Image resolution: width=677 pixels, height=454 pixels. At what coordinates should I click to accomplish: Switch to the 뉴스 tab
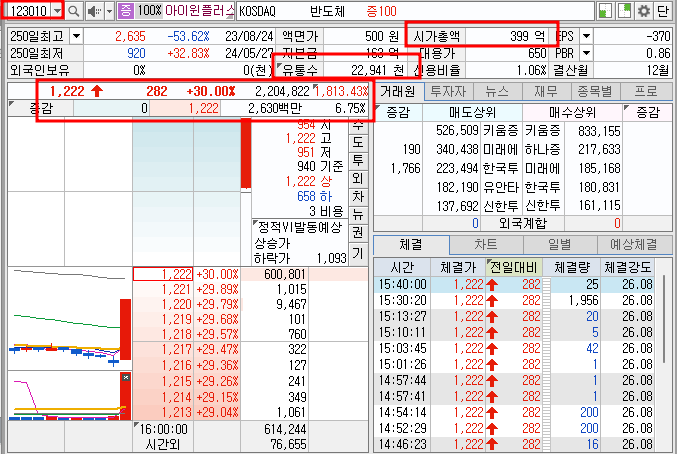497,91
